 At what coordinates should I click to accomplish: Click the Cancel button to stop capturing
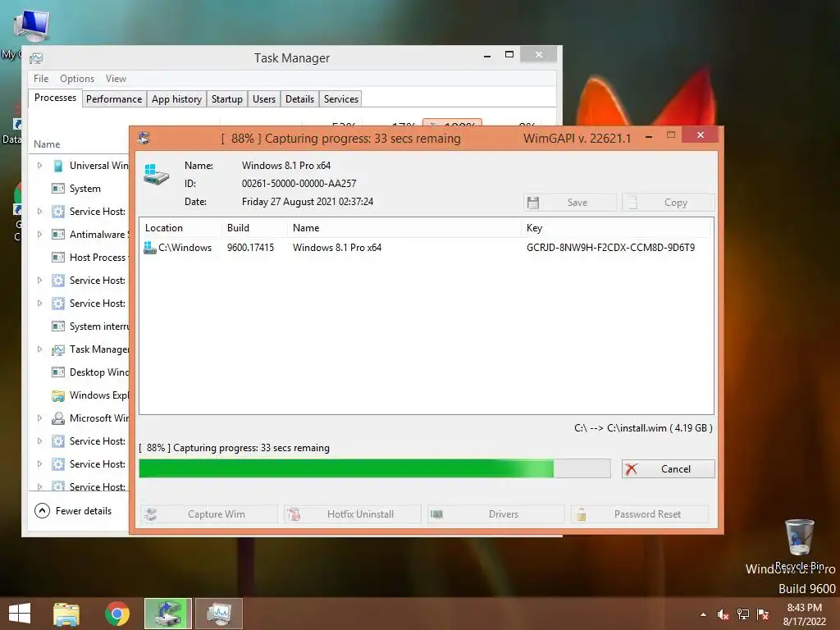pyautogui.click(x=668, y=468)
